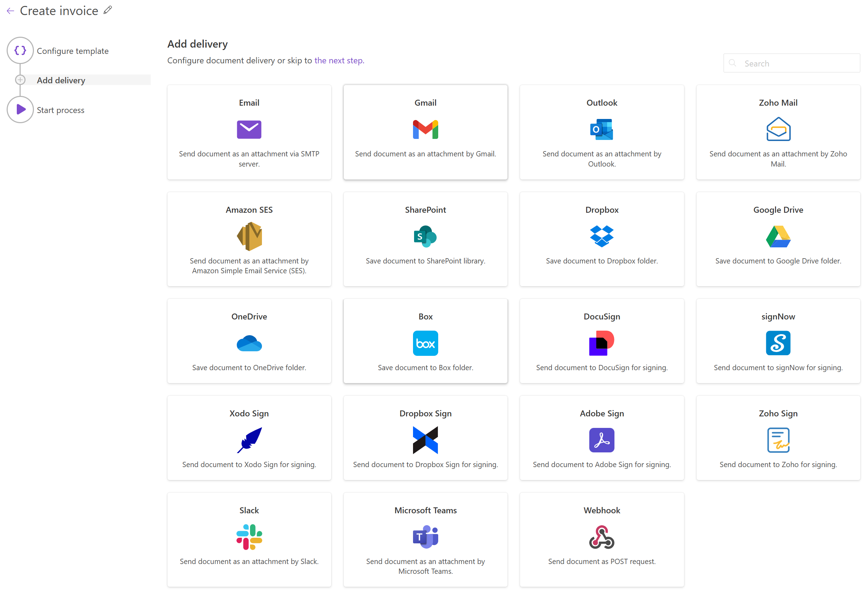The height and width of the screenshot is (599, 868).
Task: Click the Google Drive icon
Action: coord(778,236)
